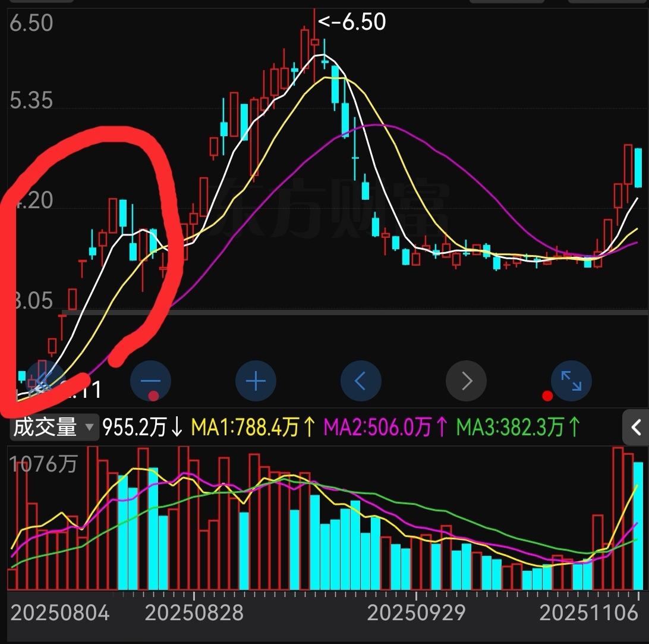Expand chart to fullscreen view
Image resolution: width=649 pixels, height=644 pixels.
571,381
